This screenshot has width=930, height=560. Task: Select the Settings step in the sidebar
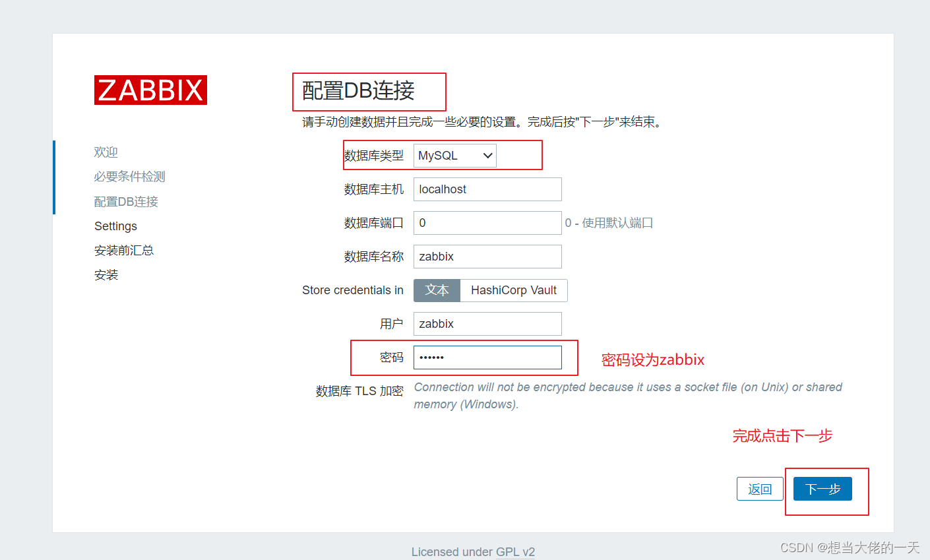tap(115, 226)
